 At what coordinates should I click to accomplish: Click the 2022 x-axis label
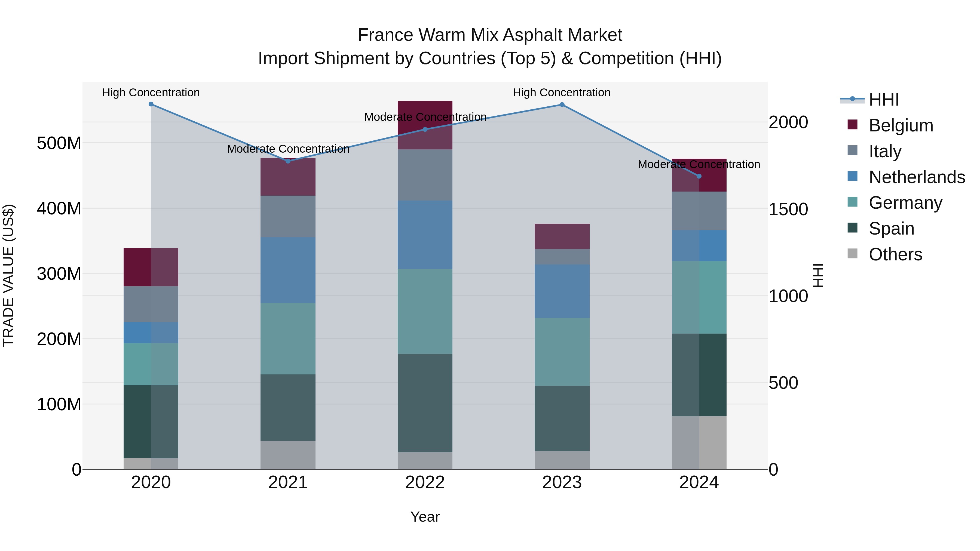425,482
